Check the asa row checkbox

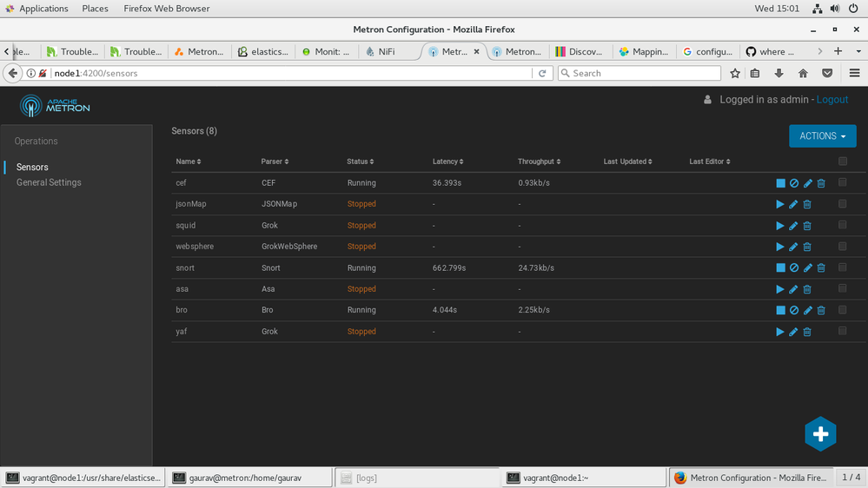pyautogui.click(x=843, y=288)
